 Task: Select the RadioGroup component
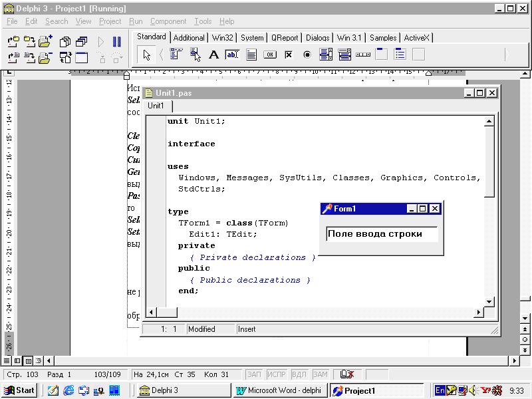tap(400, 55)
